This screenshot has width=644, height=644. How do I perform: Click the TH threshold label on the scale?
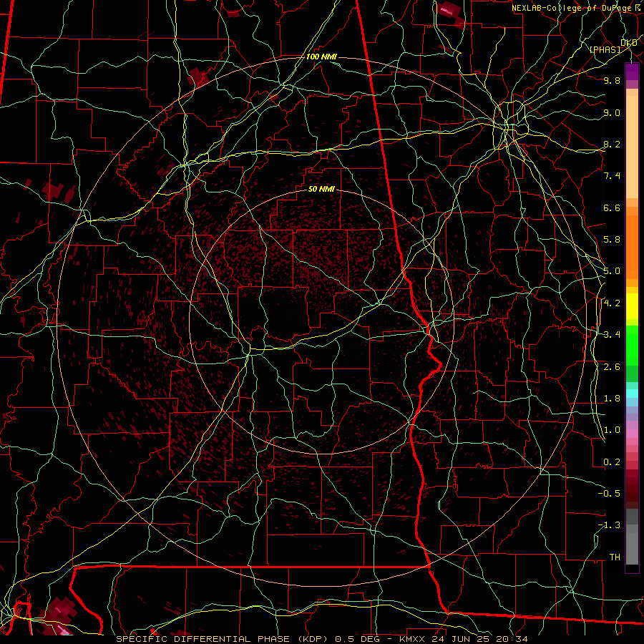click(615, 557)
